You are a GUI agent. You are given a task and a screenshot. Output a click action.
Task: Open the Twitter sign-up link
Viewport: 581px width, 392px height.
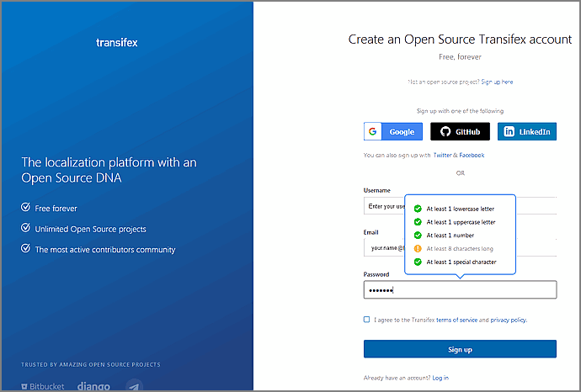click(442, 155)
